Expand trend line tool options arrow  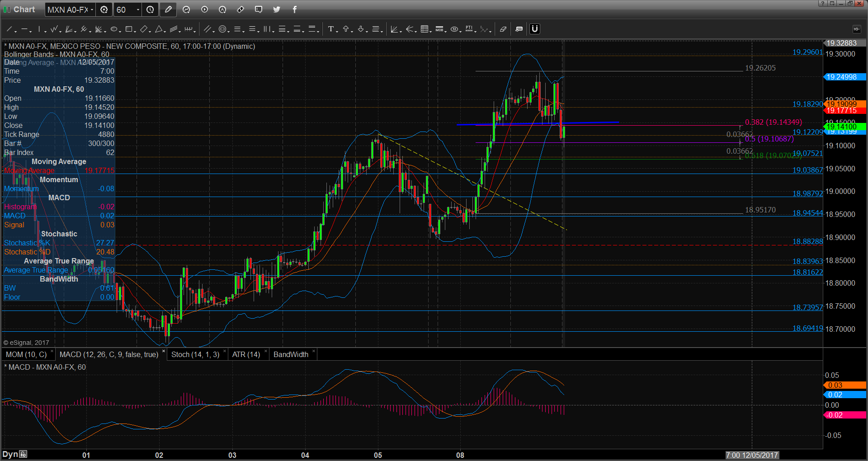point(15,31)
